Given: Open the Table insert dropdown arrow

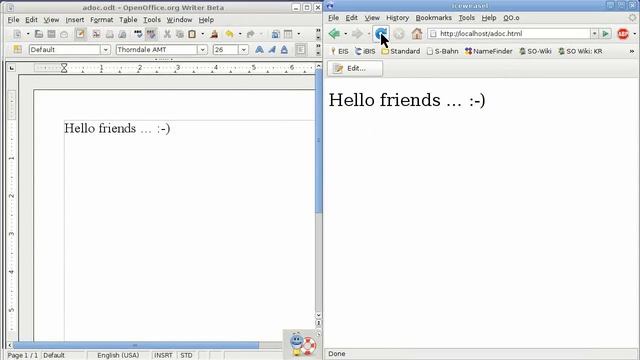Looking at the screenshot, I should [x=298, y=34].
